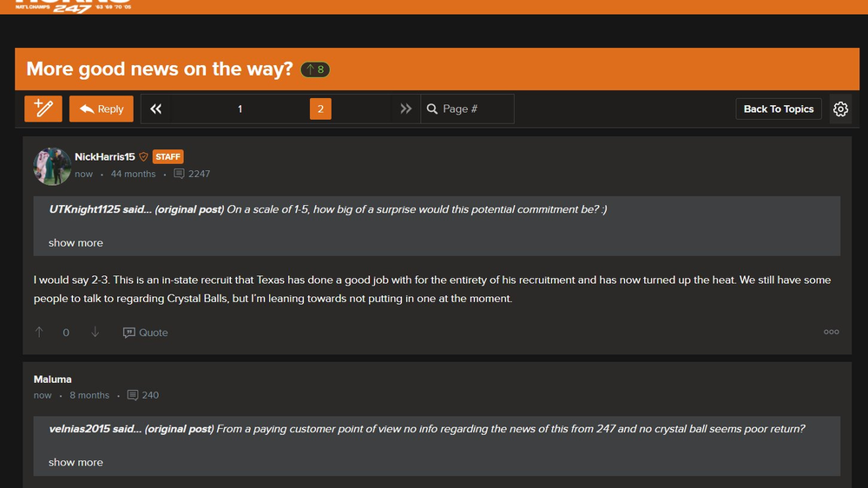The height and width of the screenshot is (488, 868).
Task: Click Back To Topics button
Action: click(779, 109)
